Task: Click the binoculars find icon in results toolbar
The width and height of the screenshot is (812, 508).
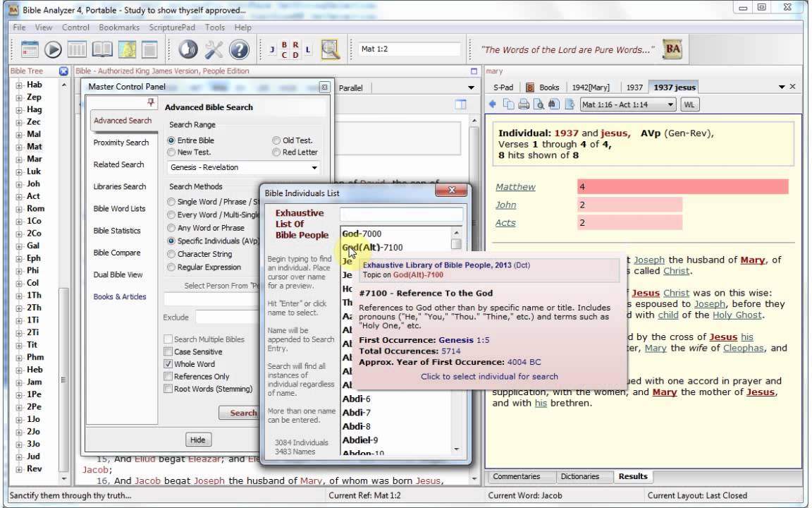Action: click(x=553, y=104)
